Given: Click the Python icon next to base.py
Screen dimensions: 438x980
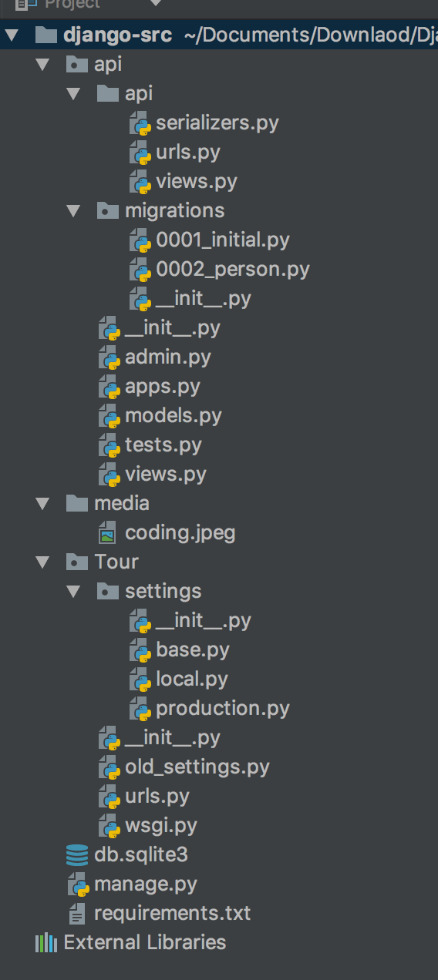Looking at the screenshot, I should (x=140, y=650).
